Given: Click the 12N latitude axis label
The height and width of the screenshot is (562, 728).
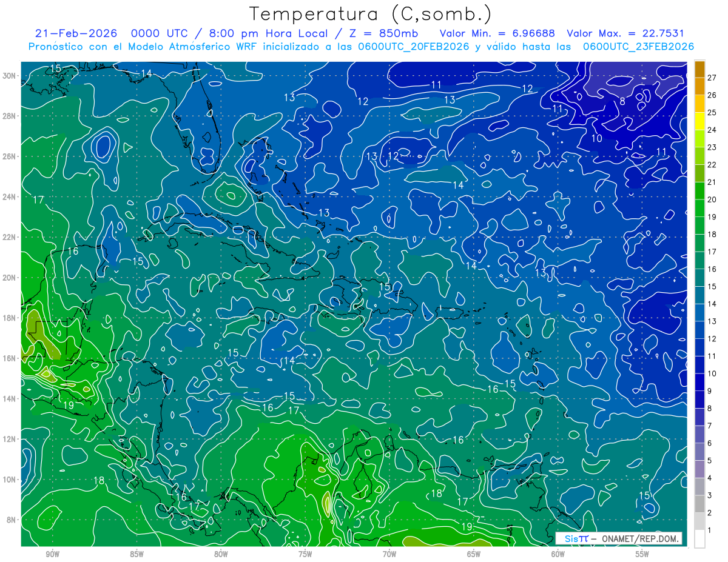Looking at the screenshot, I should click(x=10, y=439).
